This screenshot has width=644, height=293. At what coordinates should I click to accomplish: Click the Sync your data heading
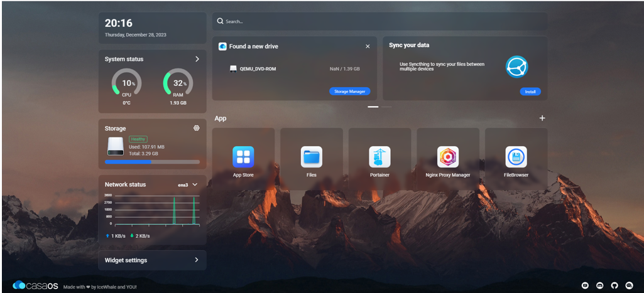[409, 45]
